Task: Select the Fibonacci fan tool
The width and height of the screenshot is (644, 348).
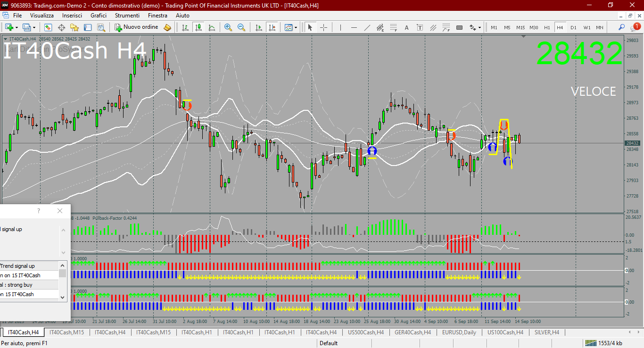Action: (446, 27)
